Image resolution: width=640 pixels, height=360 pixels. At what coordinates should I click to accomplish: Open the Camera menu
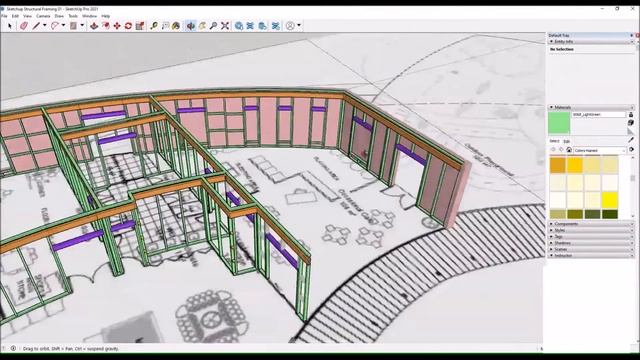pyautogui.click(x=43, y=16)
